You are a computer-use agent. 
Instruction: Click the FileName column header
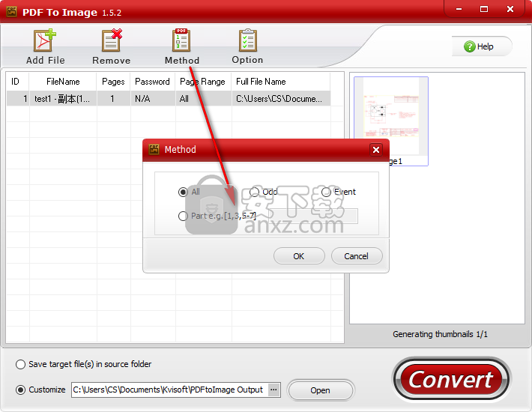[63, 82]
